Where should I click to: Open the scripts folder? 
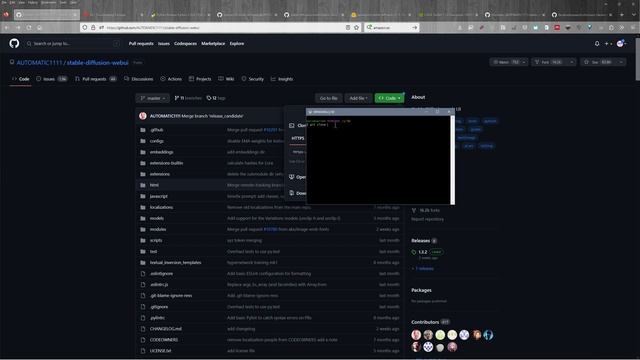click(156, 240)
